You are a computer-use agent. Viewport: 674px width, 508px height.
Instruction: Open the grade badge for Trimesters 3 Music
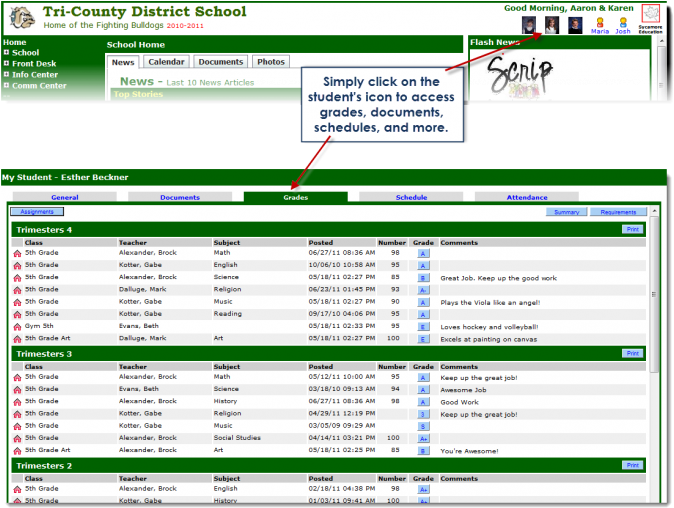(x=423, y=426)
